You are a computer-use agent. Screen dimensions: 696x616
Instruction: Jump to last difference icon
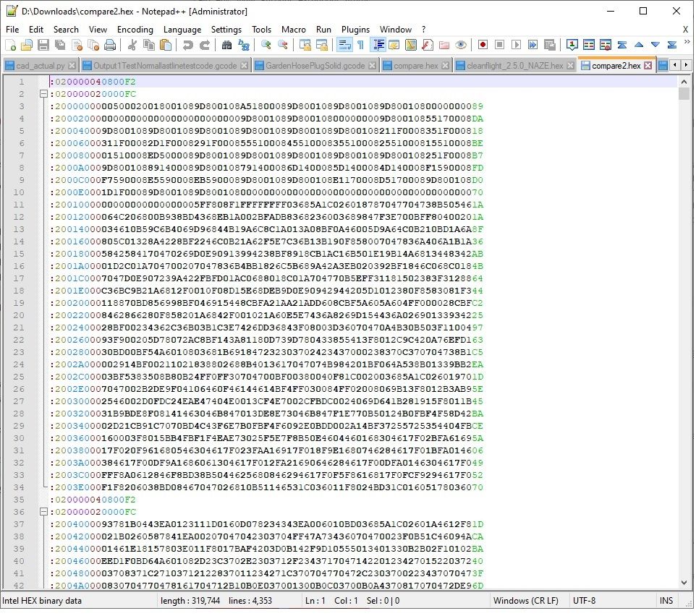(671, 45)
